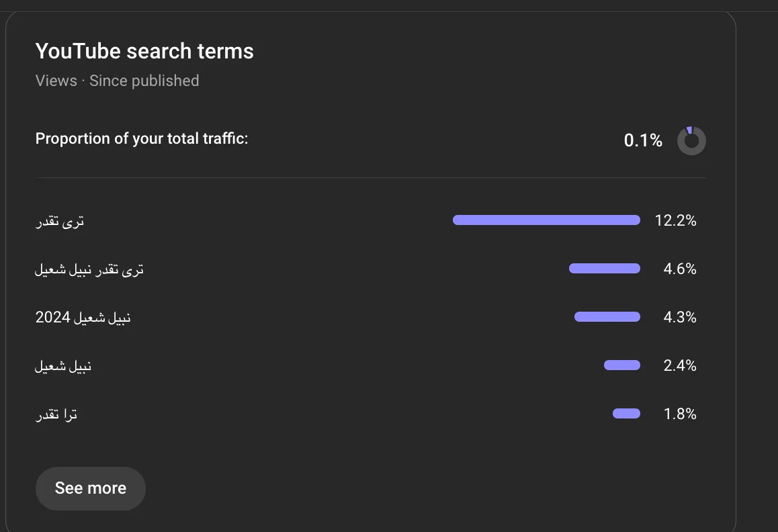Click the purple bar beside 4.3%

click(607, 317)
